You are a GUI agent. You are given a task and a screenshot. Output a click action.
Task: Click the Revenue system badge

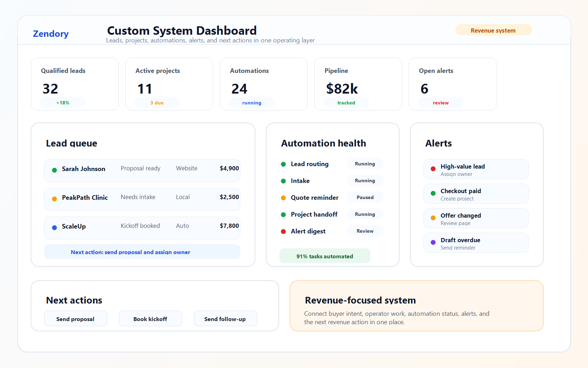pyautogui.click(x=493, y=30)
